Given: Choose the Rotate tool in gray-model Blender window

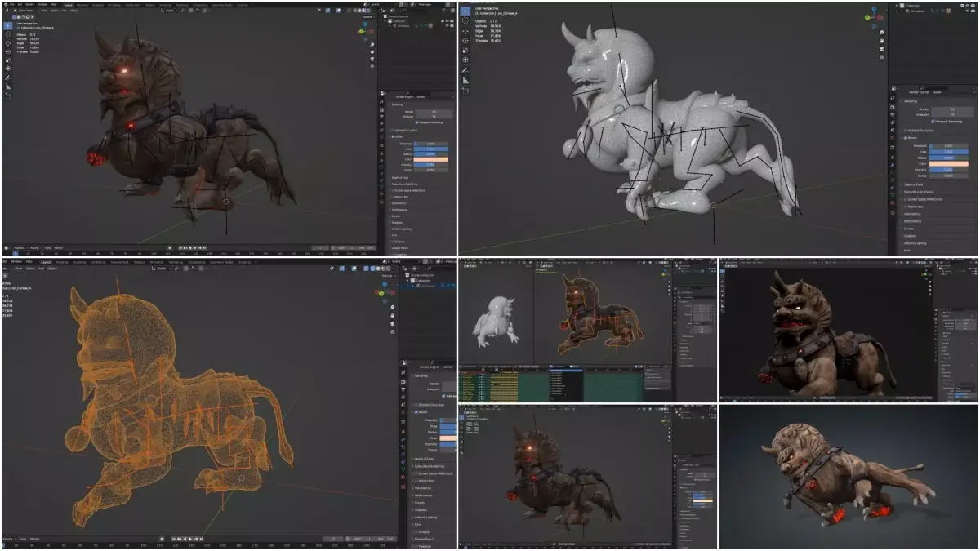Looking at the screenshot, I should [x=465, y=40].
